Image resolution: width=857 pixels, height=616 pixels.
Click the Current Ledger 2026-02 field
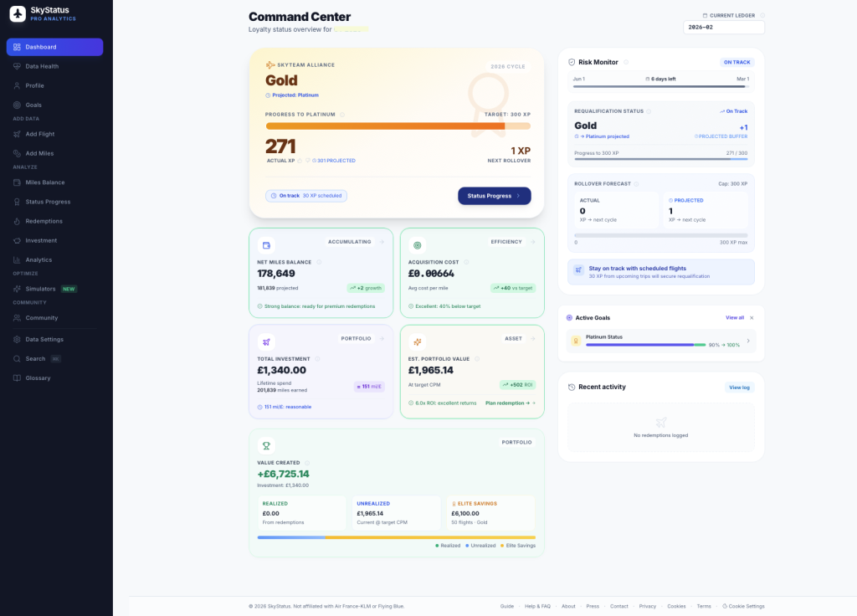(x=723, y=27)
